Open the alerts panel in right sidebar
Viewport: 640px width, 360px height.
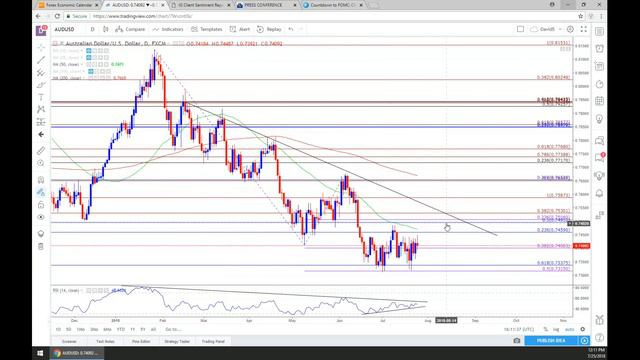[599, 49]
